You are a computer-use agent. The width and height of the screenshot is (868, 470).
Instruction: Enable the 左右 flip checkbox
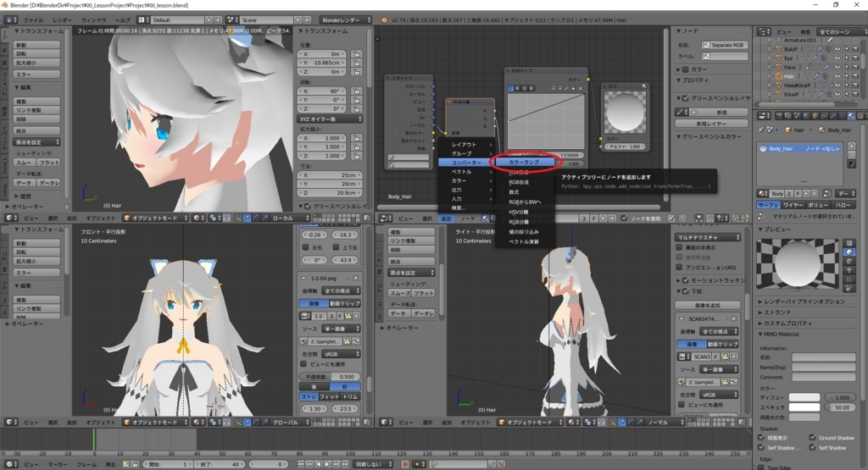pyautogui.click(x=305, y=247)
